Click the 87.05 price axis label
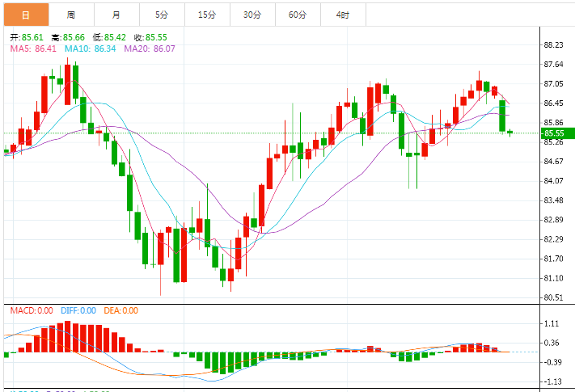The width and height of the screenshot is (575, 392). [554, 84]
